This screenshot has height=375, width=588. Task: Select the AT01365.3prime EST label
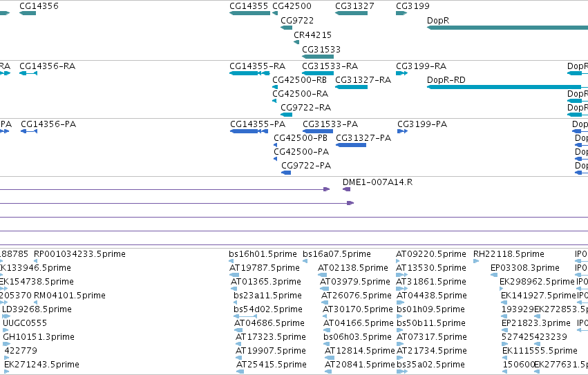pos(266,282)
